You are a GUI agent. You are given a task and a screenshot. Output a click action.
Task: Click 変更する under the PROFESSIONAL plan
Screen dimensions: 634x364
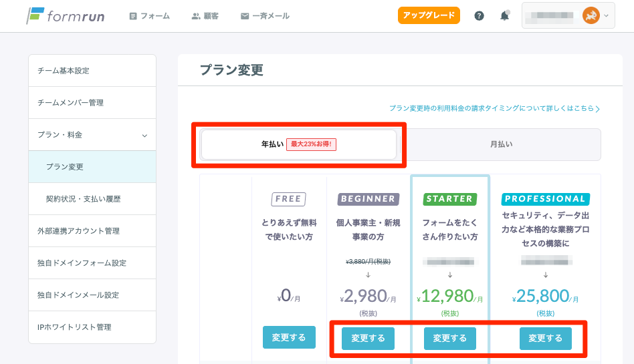point(545,338)
